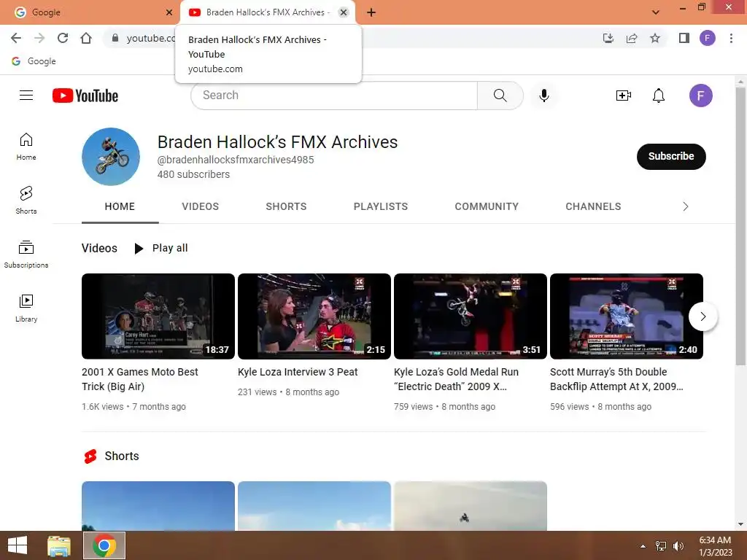This screenshot has height=560, width=747.
Task: Select the PLAYLISTS channel tab
Action: click(381, 206)
